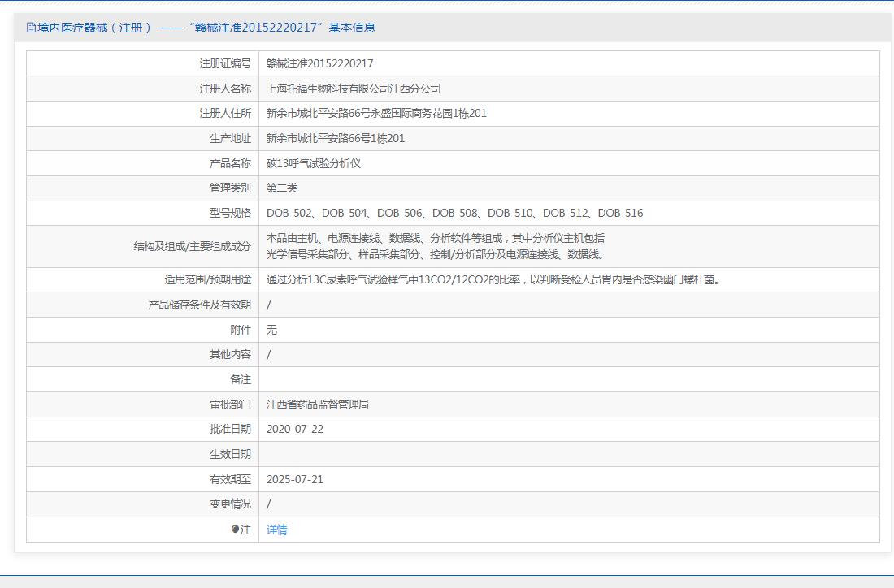The width and height of the screenshot is (894, 588).
Task: Click the 备注 label cell
Action: (142, 379)
